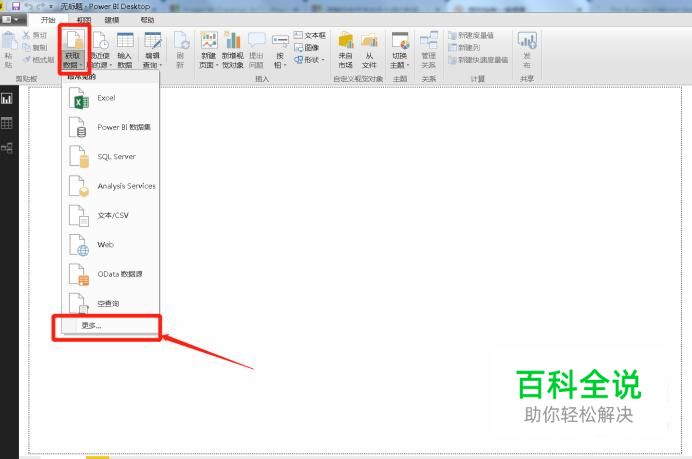The height and width of the screenshot is (459, 692).
Task: Open the Model relationships view in left sidebar
Action: pyautogui.click(x=7, y=147)
